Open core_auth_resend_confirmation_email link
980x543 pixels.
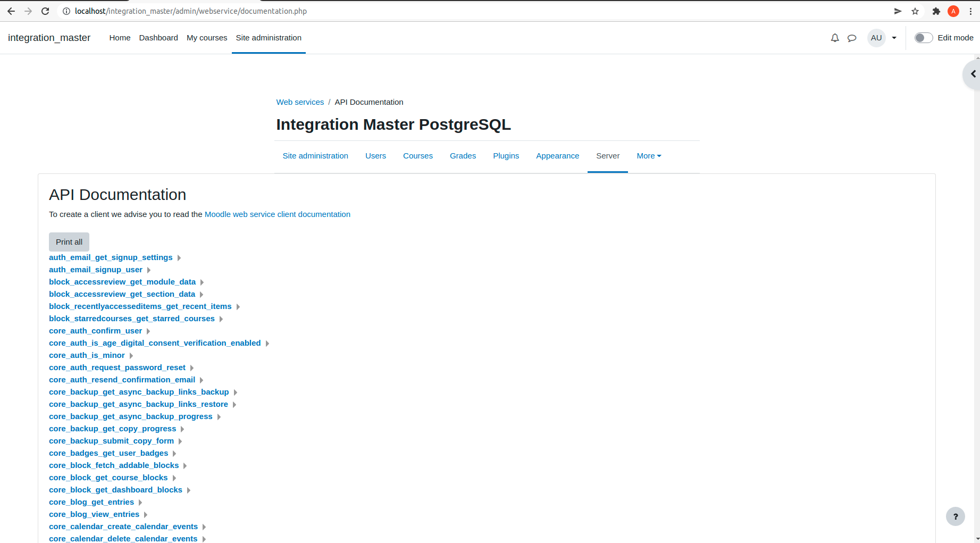pyautogui.click(x=122, y=380)
